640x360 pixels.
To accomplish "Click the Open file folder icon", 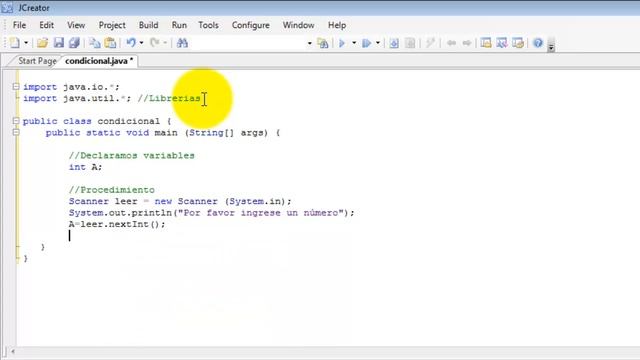I will click(x=42, y=42).
